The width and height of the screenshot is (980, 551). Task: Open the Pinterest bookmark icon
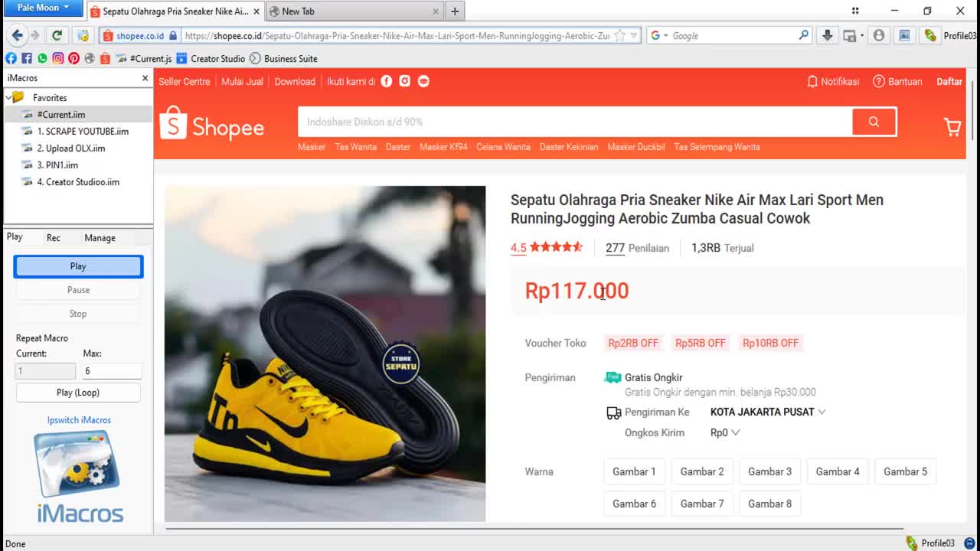click(73, 58)
